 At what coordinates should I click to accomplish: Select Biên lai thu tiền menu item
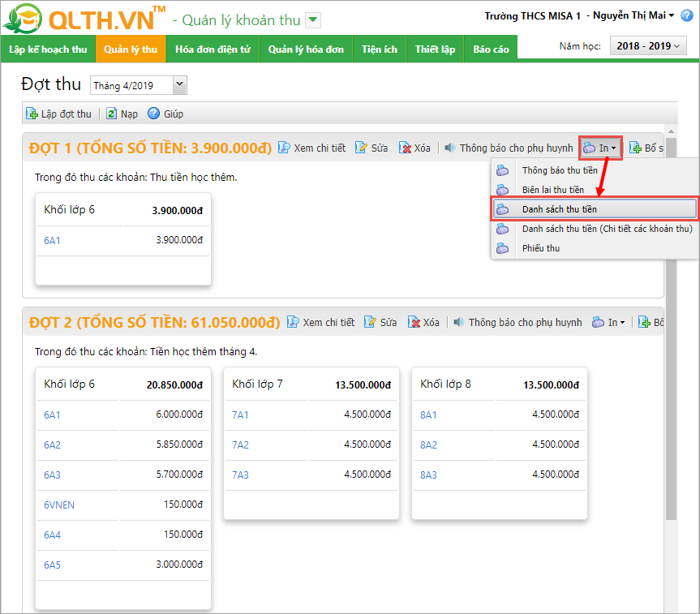595,190
